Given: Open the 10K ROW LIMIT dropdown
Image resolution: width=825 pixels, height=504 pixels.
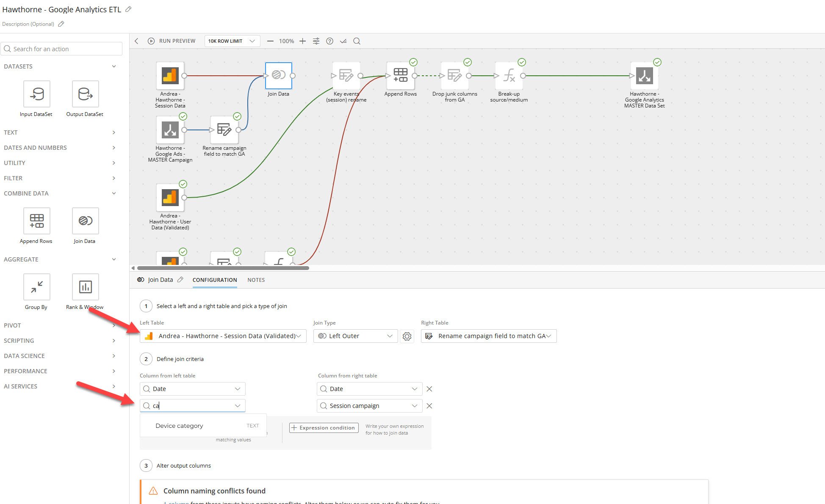Looking at the screenshot, I should point(232,41).
